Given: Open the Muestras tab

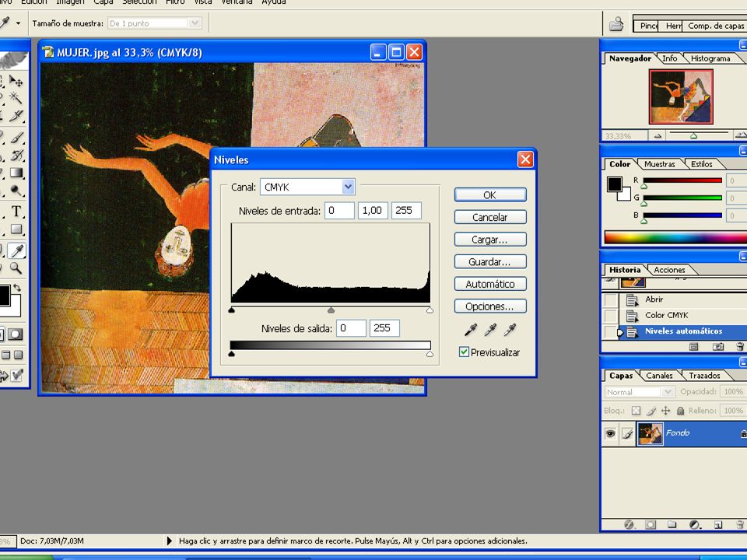Looking at the screenshot, I should click(x=659, y=164).
